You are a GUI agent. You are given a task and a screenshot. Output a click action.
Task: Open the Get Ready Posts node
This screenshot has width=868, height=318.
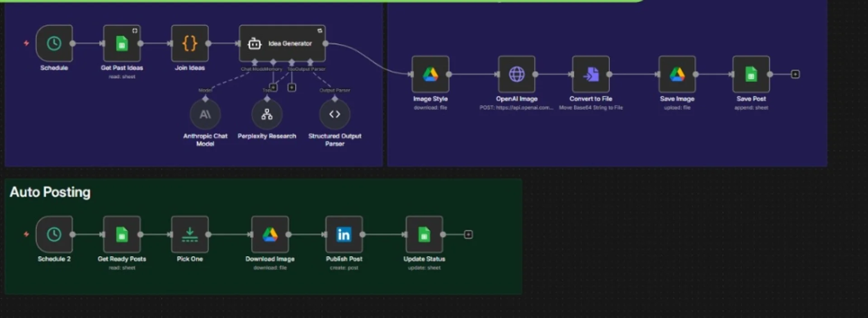[122, 234]
